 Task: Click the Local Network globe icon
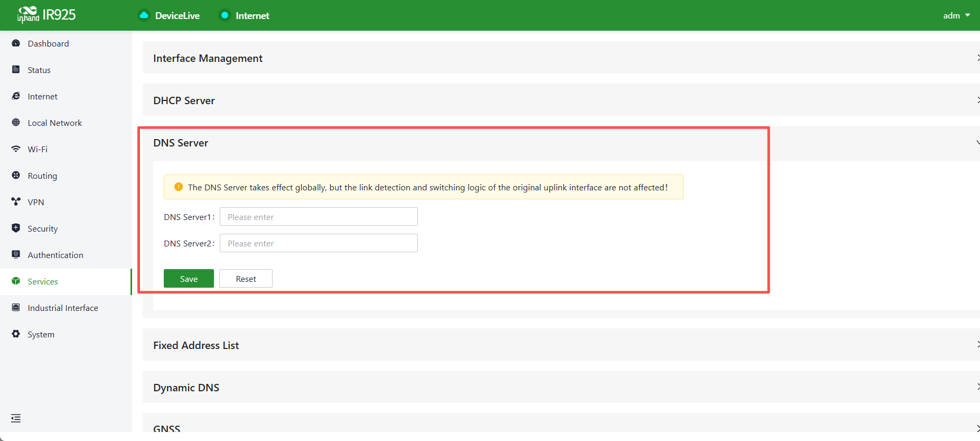[x=16, y=123]
